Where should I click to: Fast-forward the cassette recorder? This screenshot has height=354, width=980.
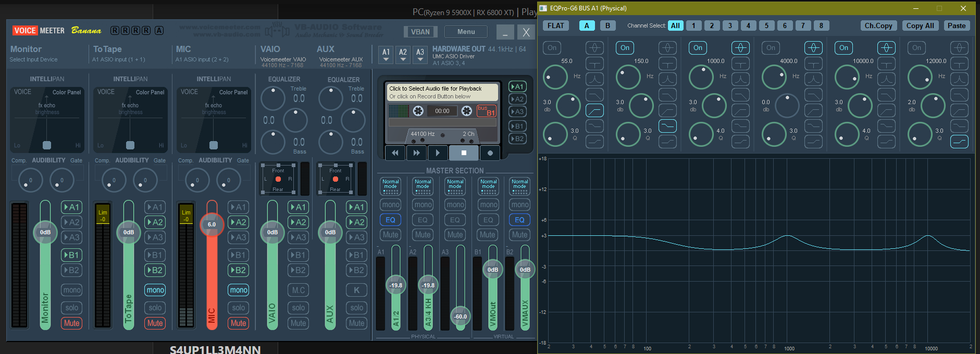tap(416, 153)
